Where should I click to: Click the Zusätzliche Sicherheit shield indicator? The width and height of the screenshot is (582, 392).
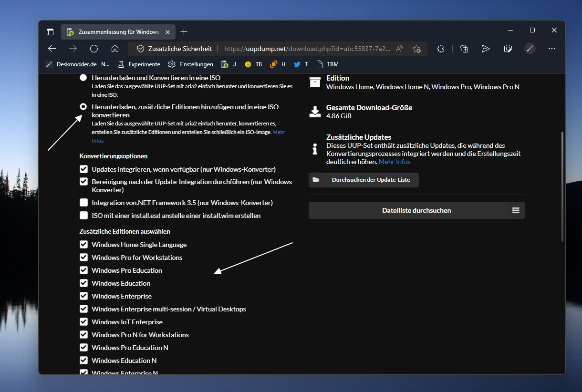point(175,49)
